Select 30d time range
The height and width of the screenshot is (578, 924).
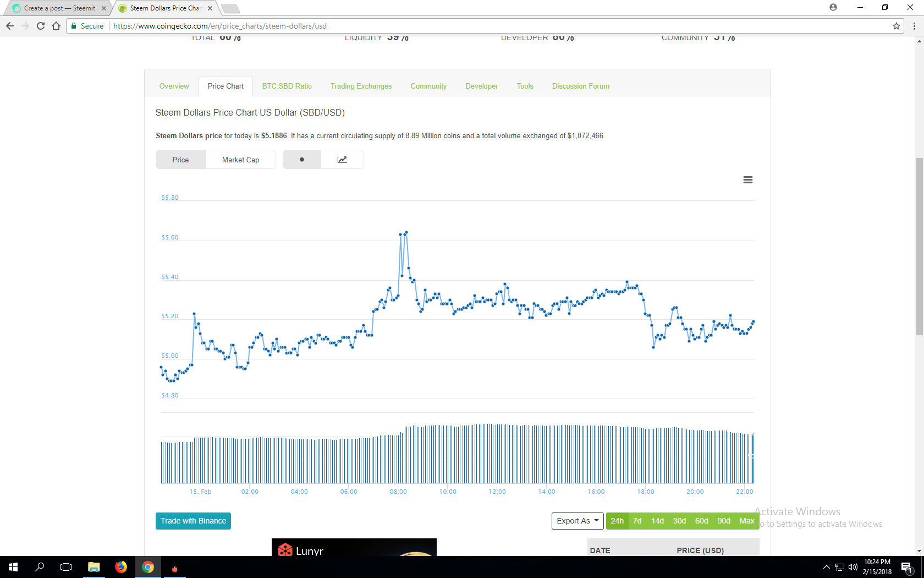pyautogui.click(x=679, y=521)
